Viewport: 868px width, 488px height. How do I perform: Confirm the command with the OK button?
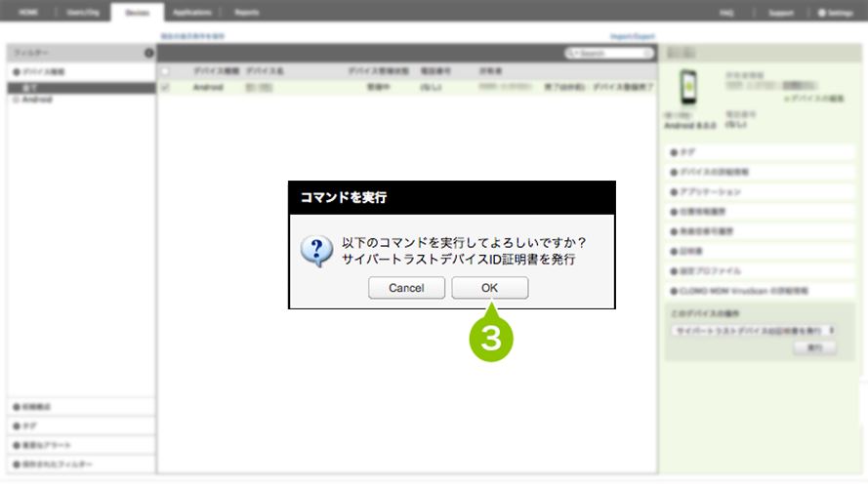click(489, 288)
